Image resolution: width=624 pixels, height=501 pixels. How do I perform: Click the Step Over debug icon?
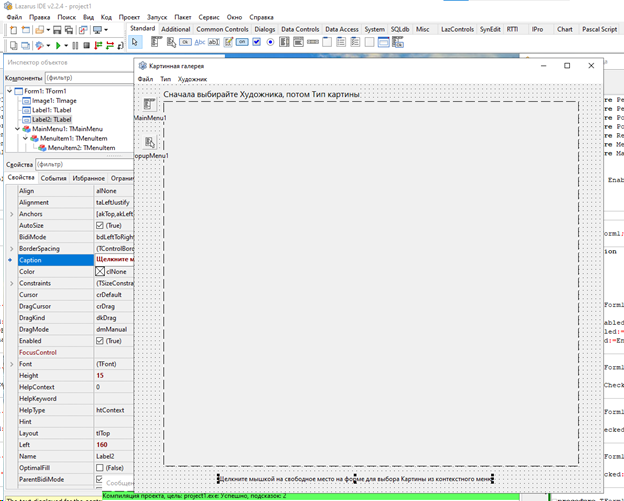[109, 45]
